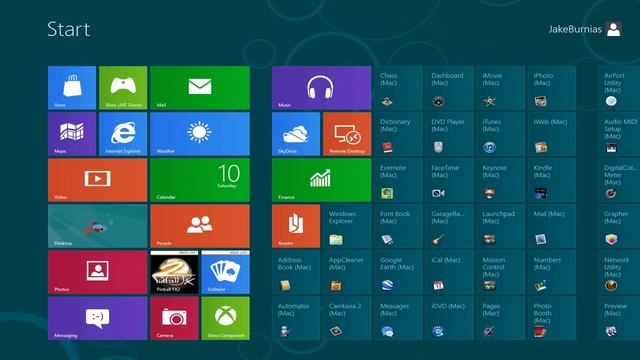Open iMovie (Mac) tile
This screenshot has width=640, height=360.
pyautogui.click(x=500, y=88)
